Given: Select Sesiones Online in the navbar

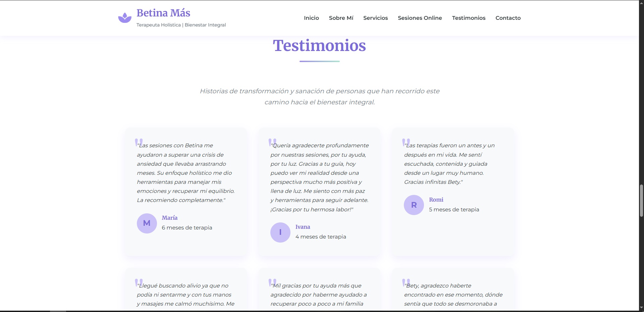Looking at the screenshot, I should click(420, 18).
